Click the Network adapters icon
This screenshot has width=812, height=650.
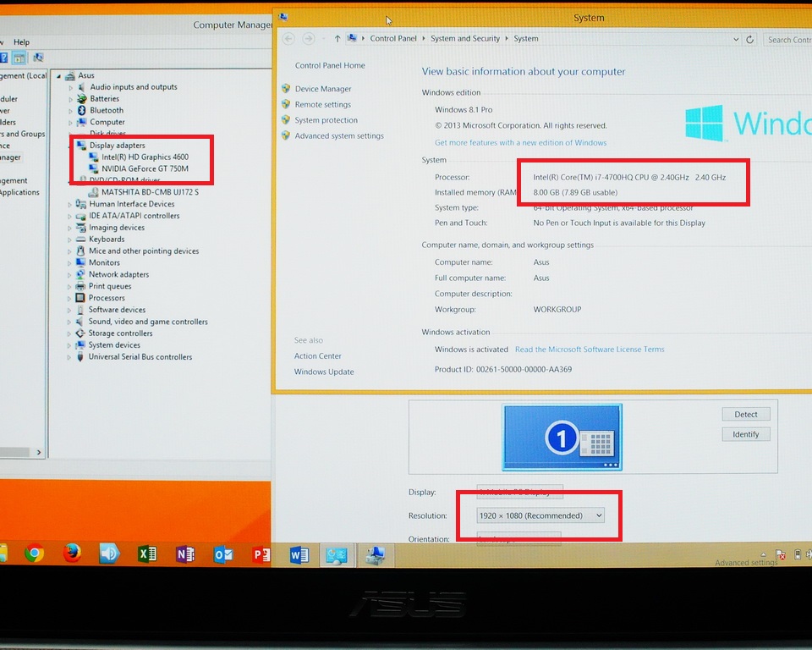80,274
